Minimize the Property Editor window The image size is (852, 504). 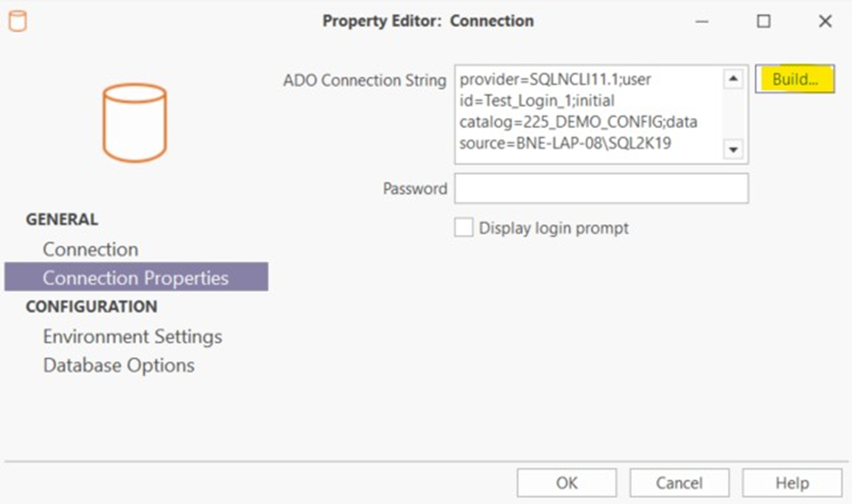[702, 22]
